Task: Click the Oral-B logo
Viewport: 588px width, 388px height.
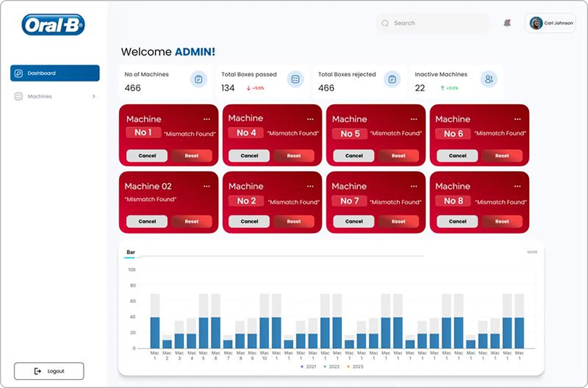Action: pos(53,25)
